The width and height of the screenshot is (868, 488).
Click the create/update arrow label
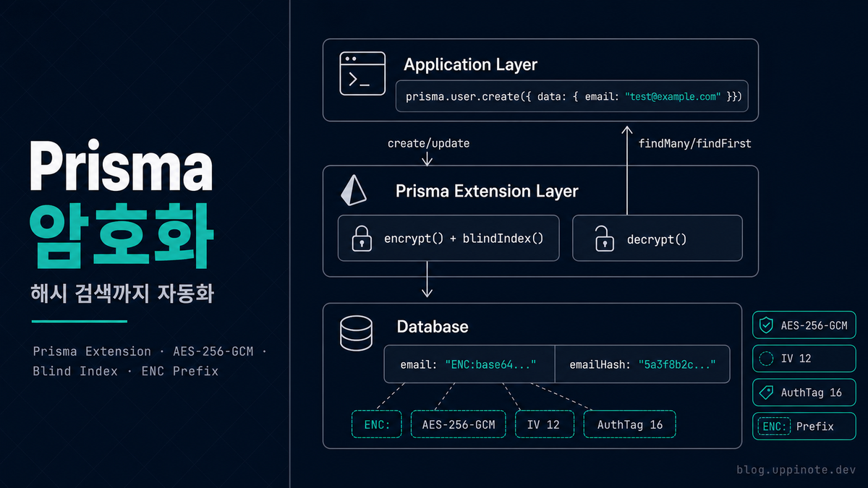coord(428,143)
